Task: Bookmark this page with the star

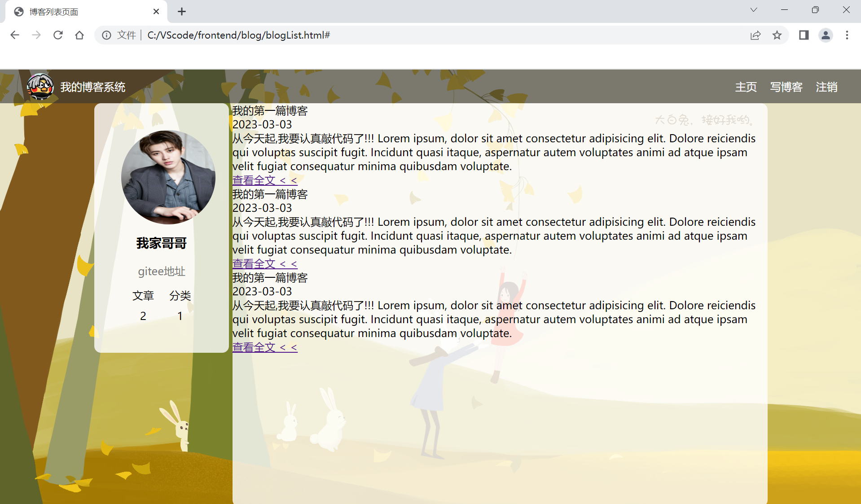Action: 777,35
